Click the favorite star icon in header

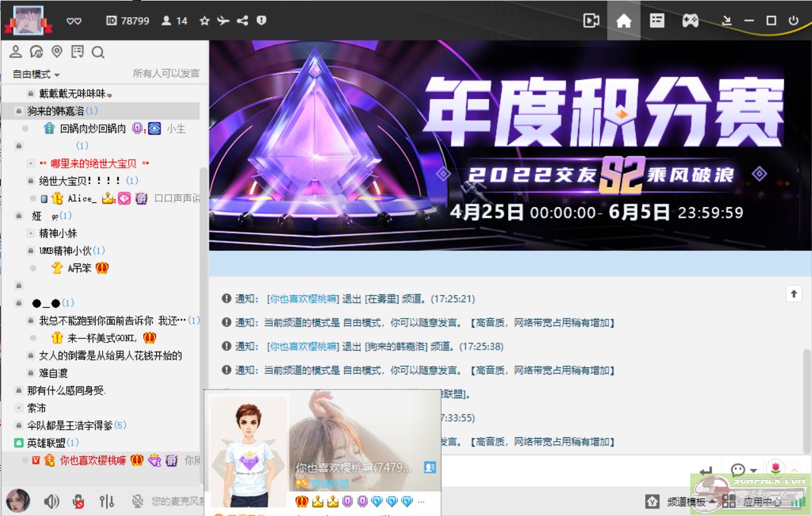(x=204, y=21)
